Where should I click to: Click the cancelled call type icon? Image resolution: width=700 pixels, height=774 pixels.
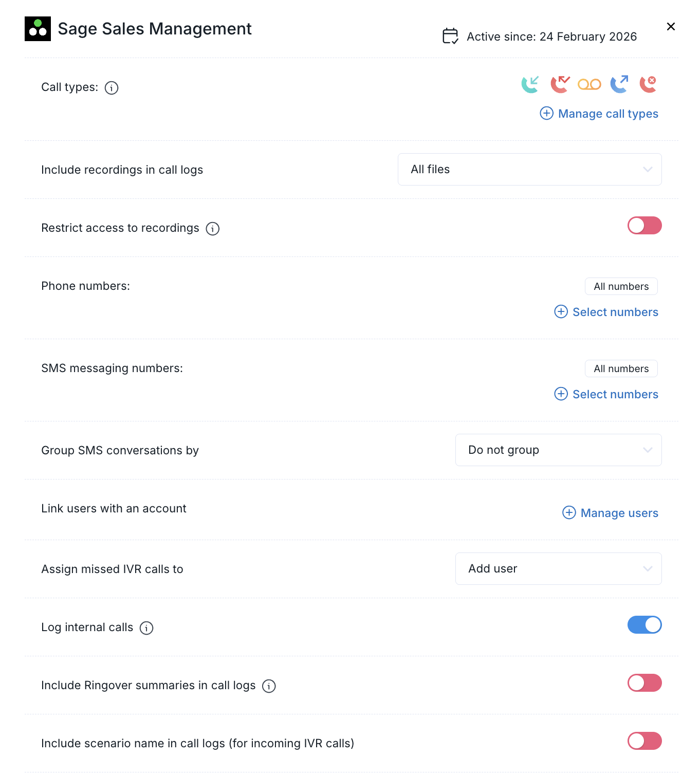coord(648,84)
